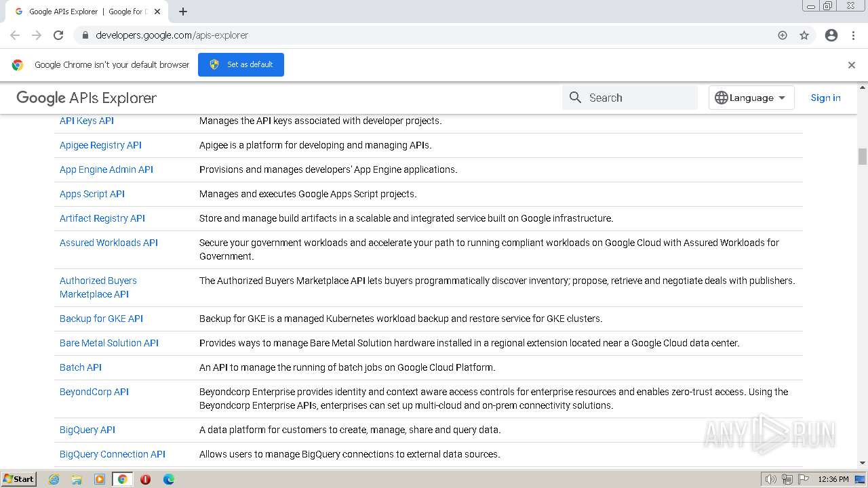
Task: Open Microsoft Edge from the taskbar
Action: [169, 479]
